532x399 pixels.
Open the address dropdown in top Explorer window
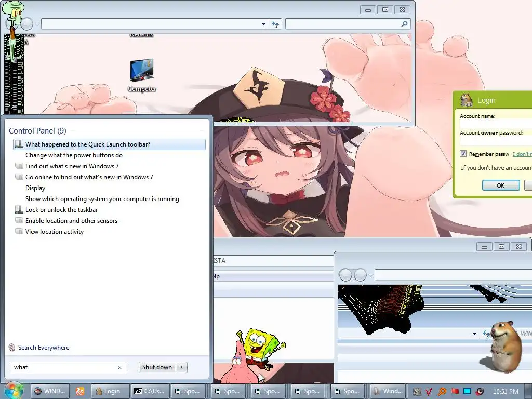pyautogui.click(x=263, y=24)
